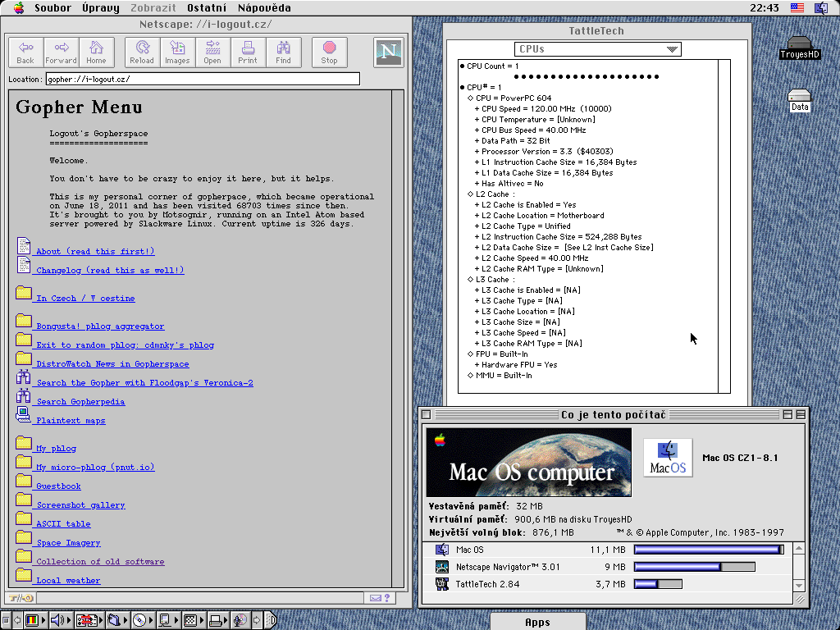Click in the Location address field

tap(203, 80)
